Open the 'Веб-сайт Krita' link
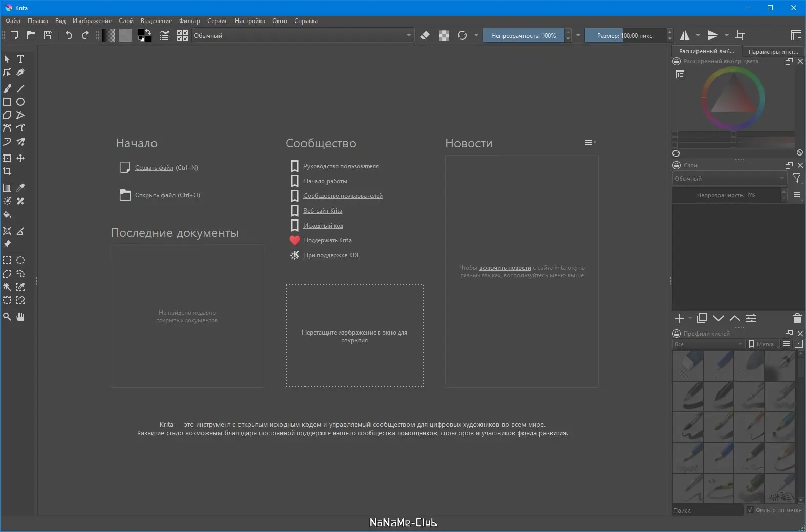Screen dimensions: 806x532 (323, 211)
